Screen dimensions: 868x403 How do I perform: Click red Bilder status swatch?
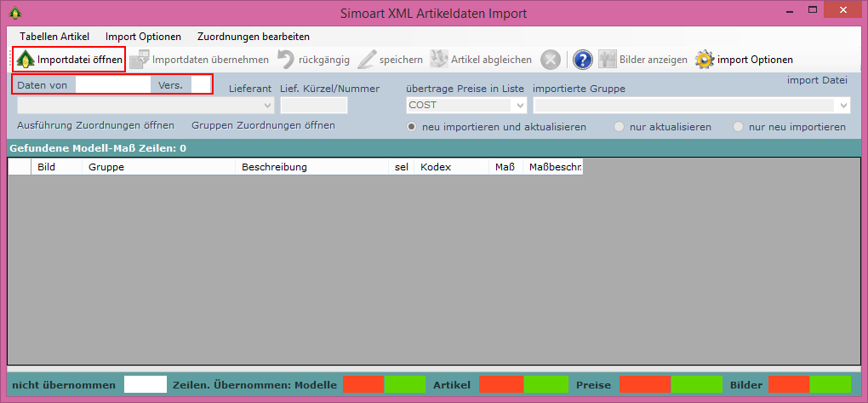click(x=789, y=384)
